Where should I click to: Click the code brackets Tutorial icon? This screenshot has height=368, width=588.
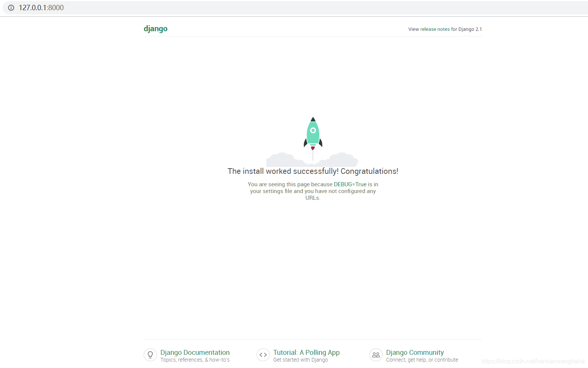click(x=263, y=355)
